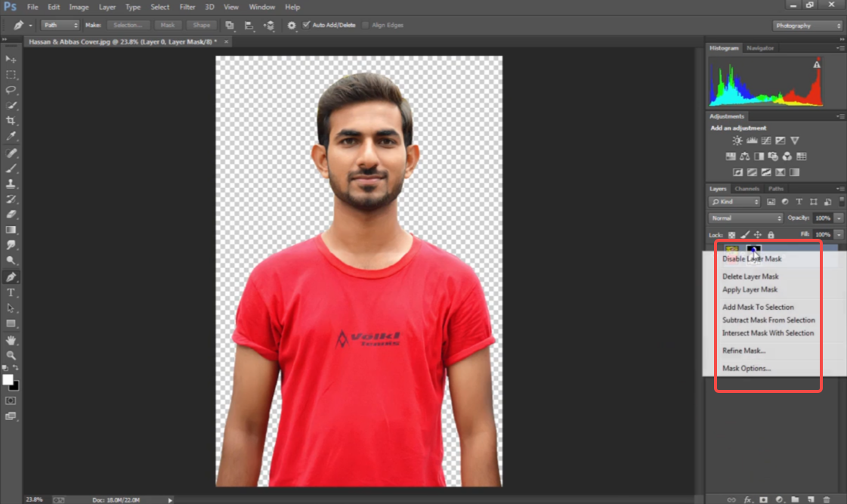Open the Create new layer icon
The height and width of the screenshot is (504, 847).
pyautogui.click(x=811, y=499)
